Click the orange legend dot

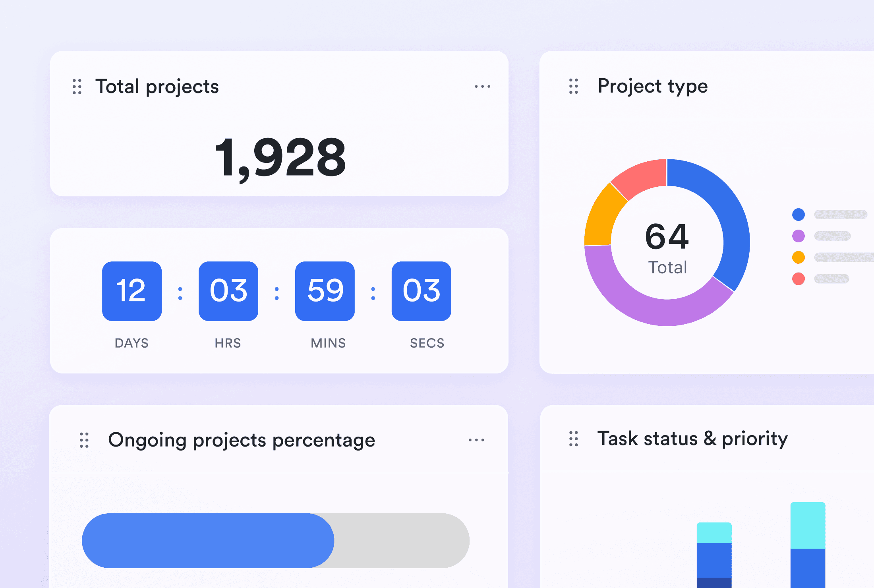point(798,257)
